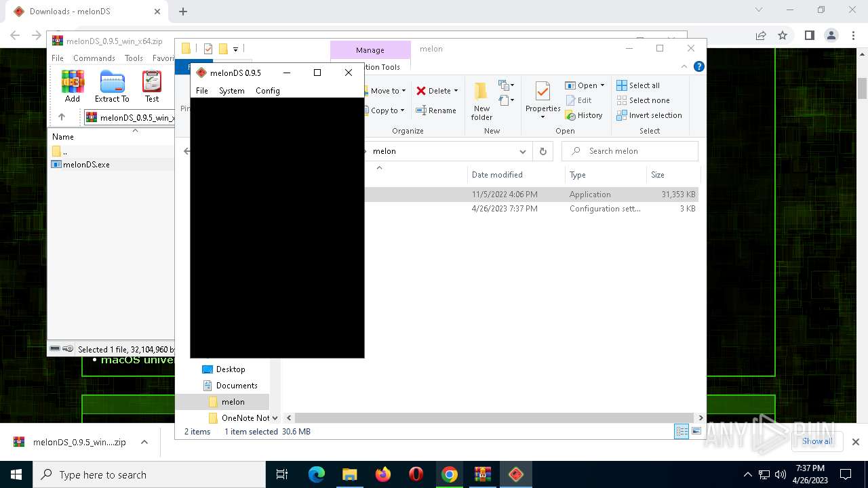This screenshot has width=868, height=488.
Task: Open WinRAR's Commands menu
Action: point(94,58)
